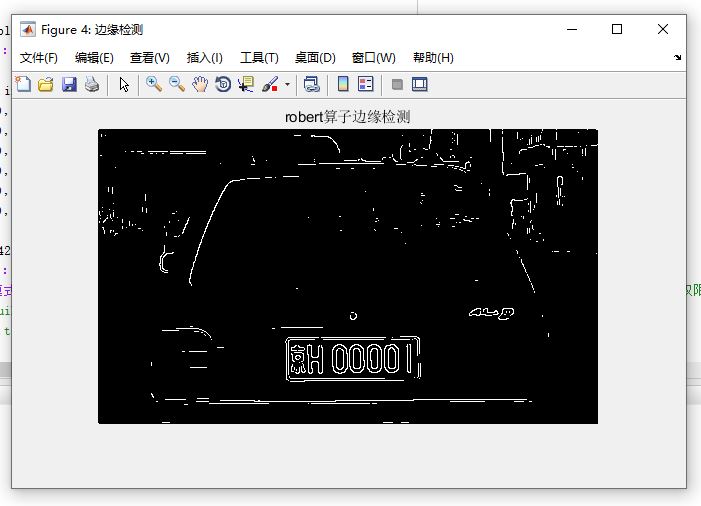Screen dimensions: 701x506
Task: Select the Pan hand tool
Action: click(200, 84)
